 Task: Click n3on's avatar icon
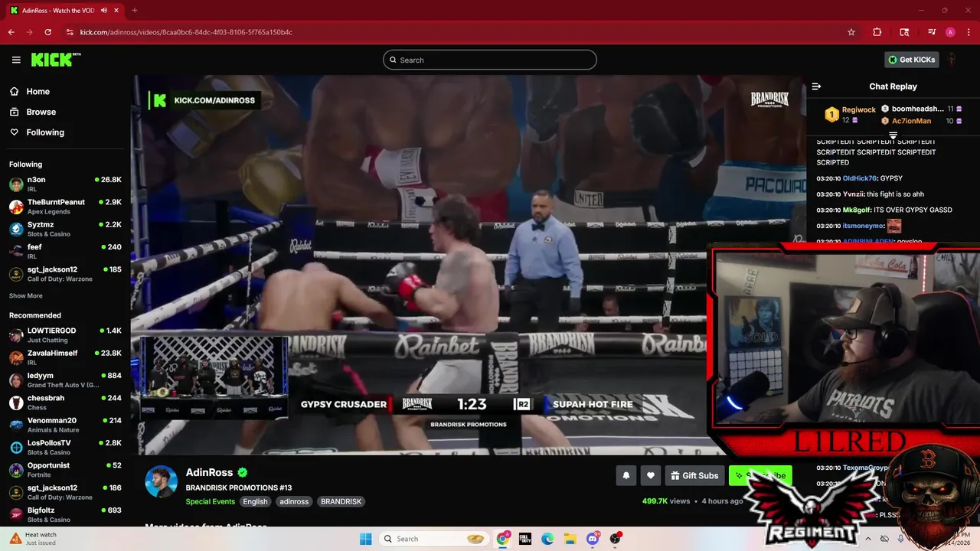[x=16, y=184]
